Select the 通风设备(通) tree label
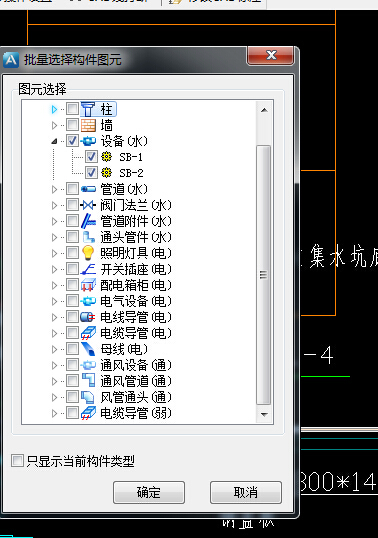Screen dimensions: 378x538 (x=135, y=365)
